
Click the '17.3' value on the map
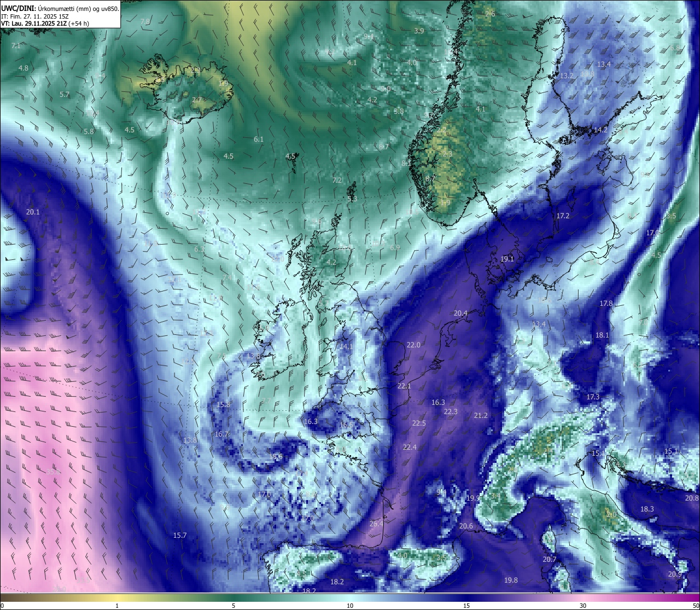(x=593, y=397)
